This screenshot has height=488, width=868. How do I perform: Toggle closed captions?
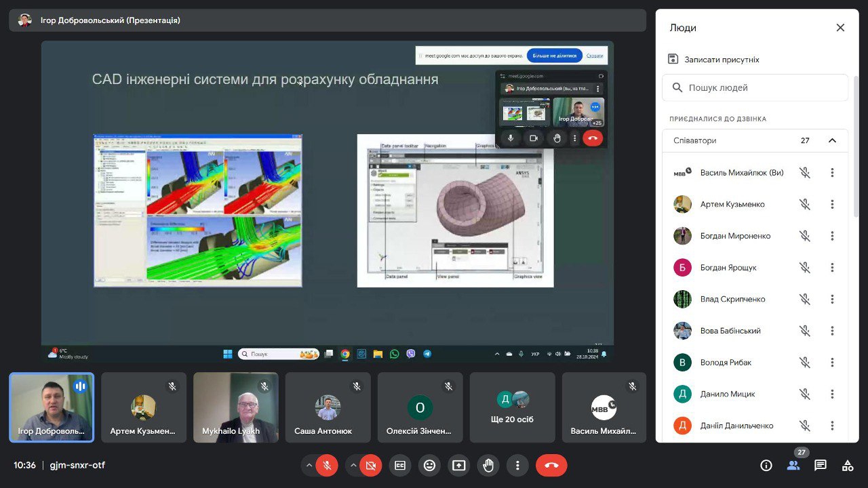click(x=400, y=466)
